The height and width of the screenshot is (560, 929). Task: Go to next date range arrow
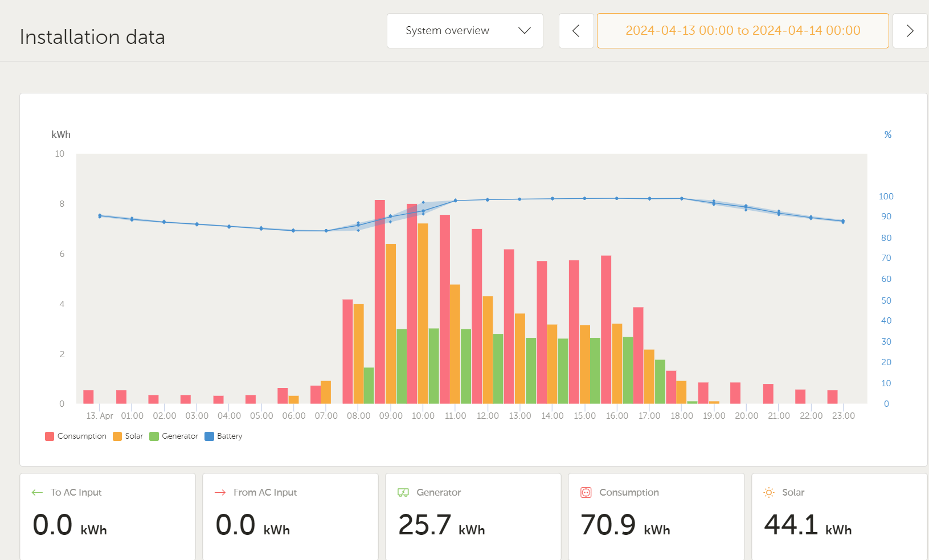910,31
